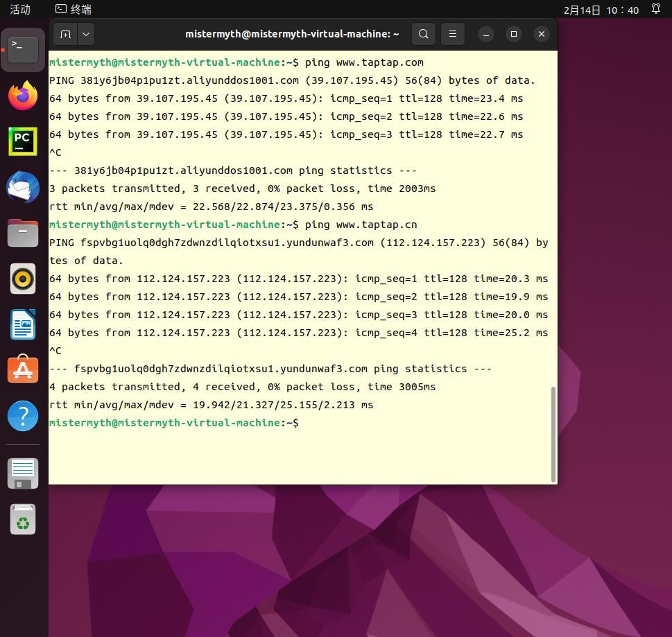Image resolution: width=672 pixels, height=637 pixels.
Task: Click the line with time=20.3 ms
Action: tap(299, 279)
